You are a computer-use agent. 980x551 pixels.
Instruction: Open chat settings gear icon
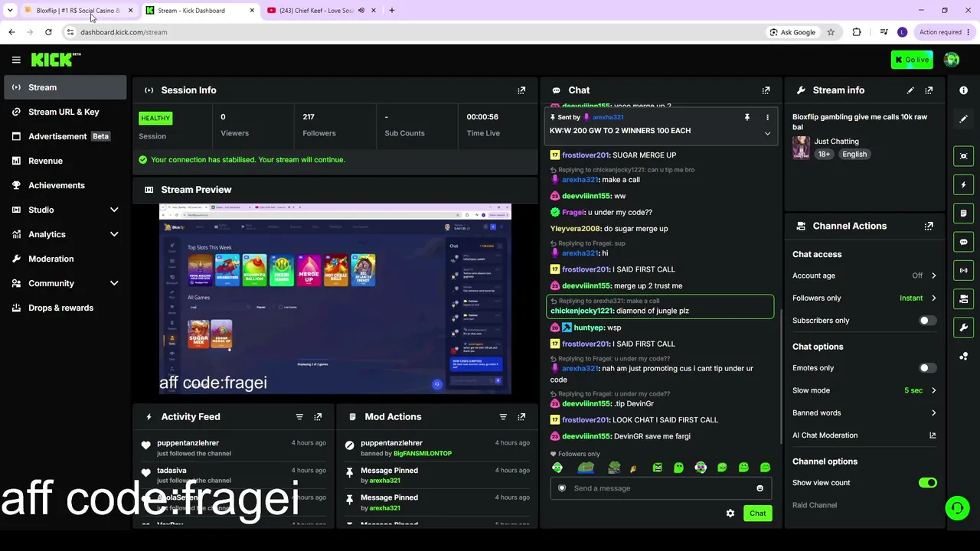coord(730,514)
